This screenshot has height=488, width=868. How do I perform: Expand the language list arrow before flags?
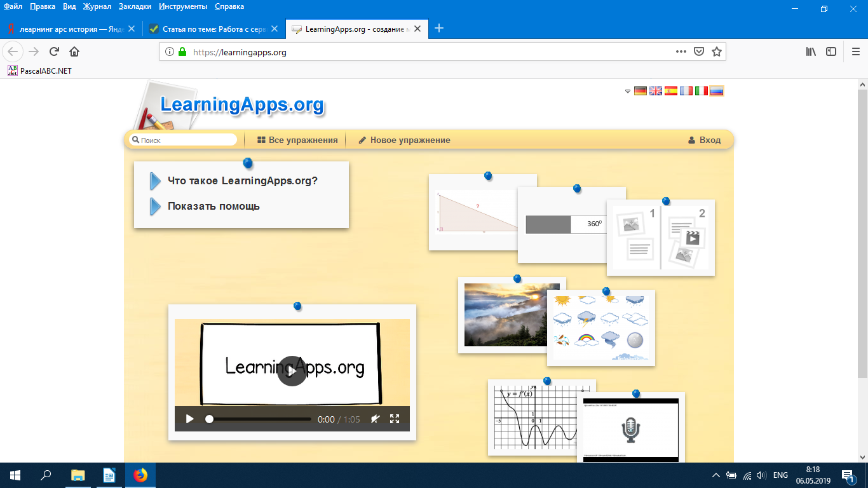coord(628,91)
